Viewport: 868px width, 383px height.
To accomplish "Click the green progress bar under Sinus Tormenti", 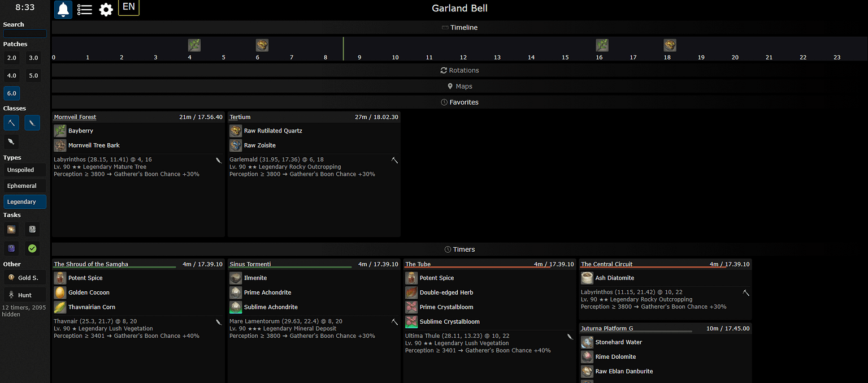I will pyautogui.click(x=290, y=267).
